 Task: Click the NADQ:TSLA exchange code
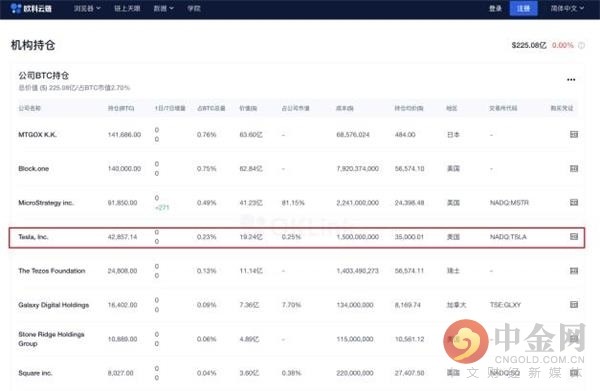508,237
